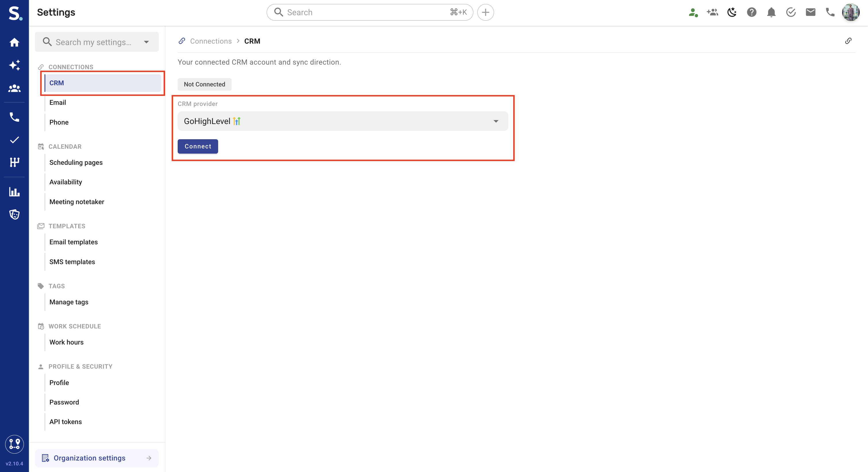Click the round pins icon above version
The height and width of the screenshot is (472, 868).
(14, 444)
